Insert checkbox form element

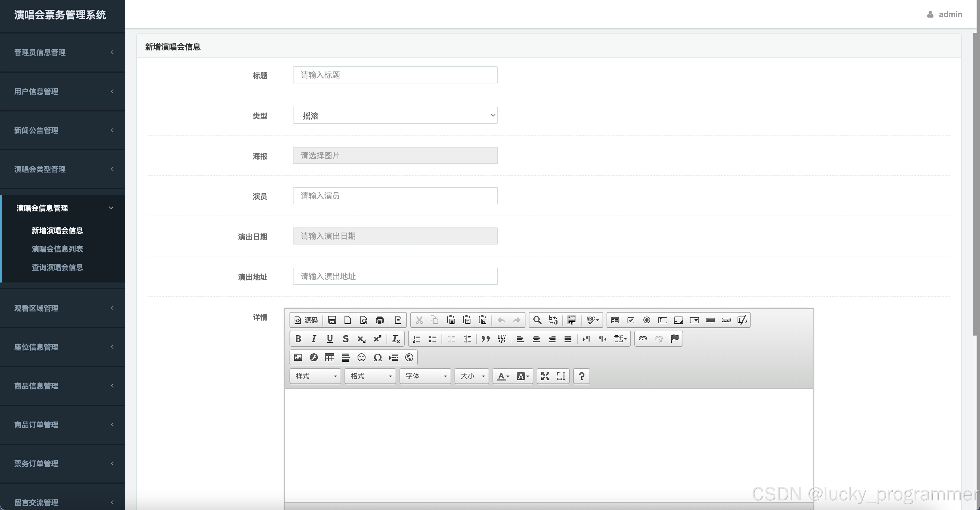pyautogui.click(x=631, y=320)
